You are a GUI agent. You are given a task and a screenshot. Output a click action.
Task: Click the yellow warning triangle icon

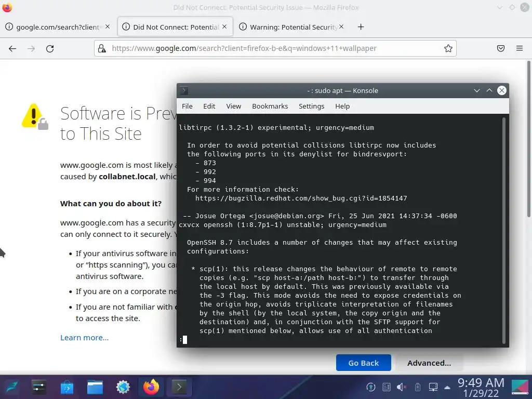(35, 116)
